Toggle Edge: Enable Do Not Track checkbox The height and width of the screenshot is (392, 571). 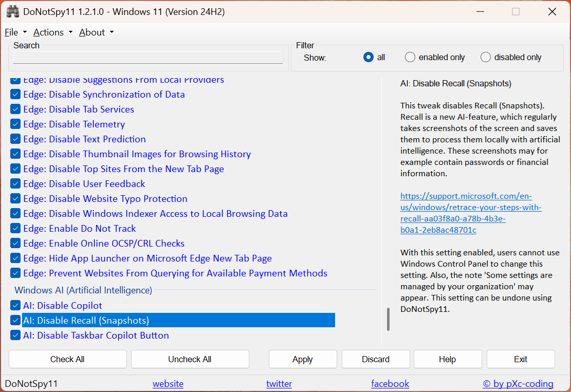coord(15,229)
